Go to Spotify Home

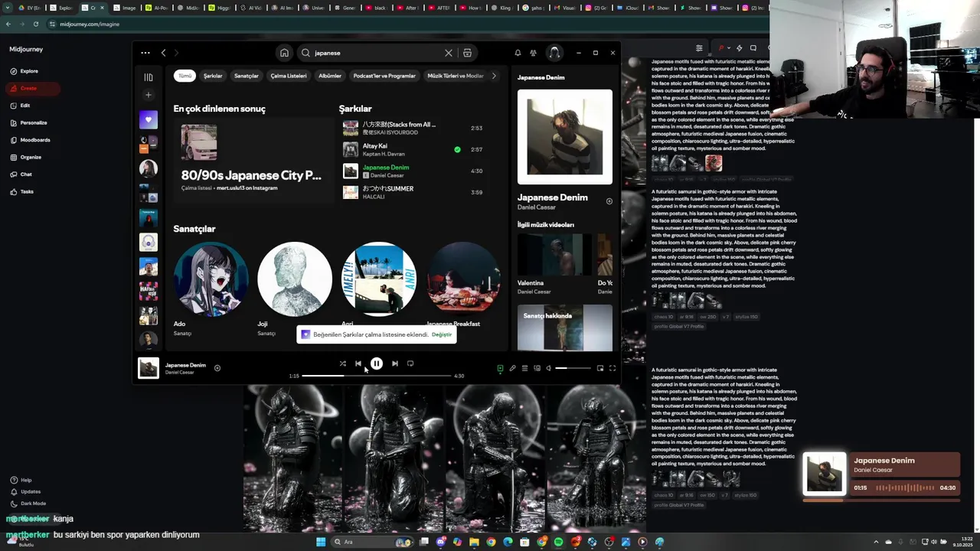point(284,53)
